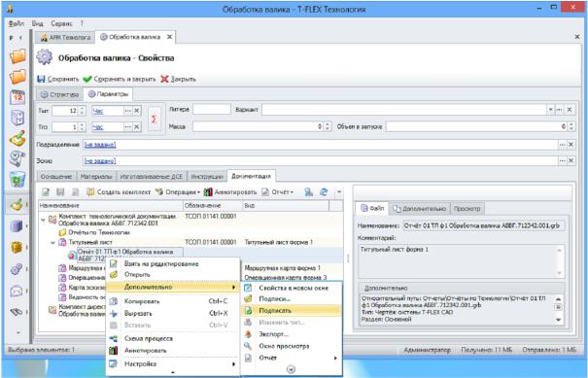Viewport: 588px width, 378px height.
Task: Click the Тшт value field
Action: [65, 111]
